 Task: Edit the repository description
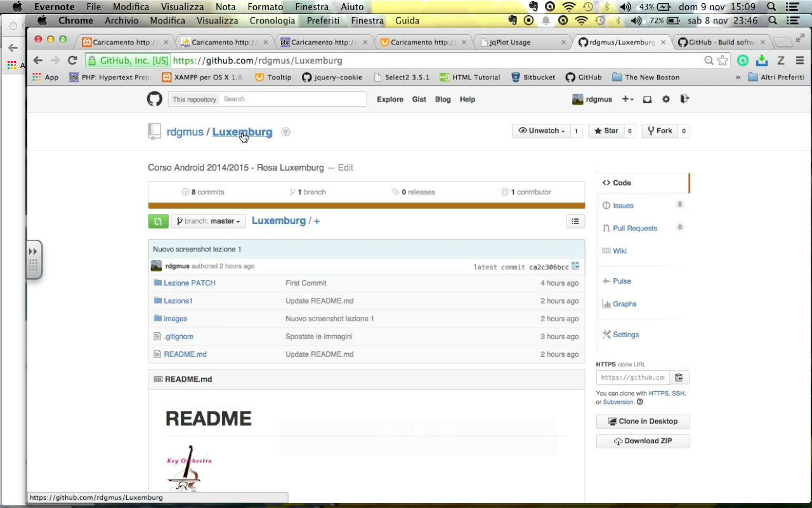346,168
